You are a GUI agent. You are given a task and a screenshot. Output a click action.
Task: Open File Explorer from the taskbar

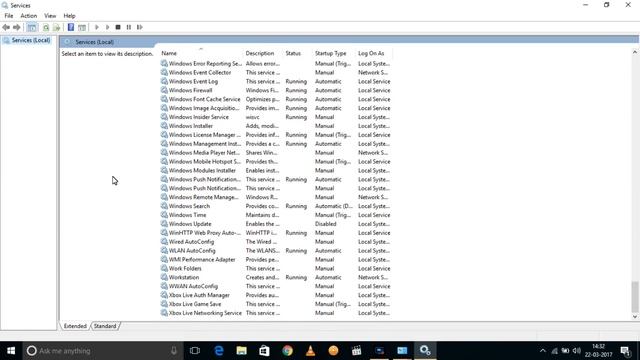[x=242, y=351]
